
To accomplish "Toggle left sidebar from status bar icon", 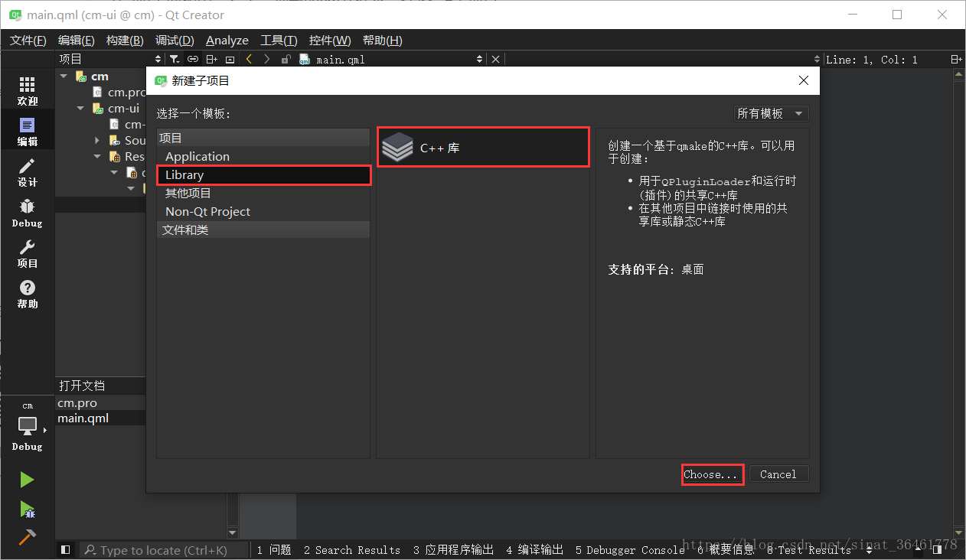I will [65, 549].
